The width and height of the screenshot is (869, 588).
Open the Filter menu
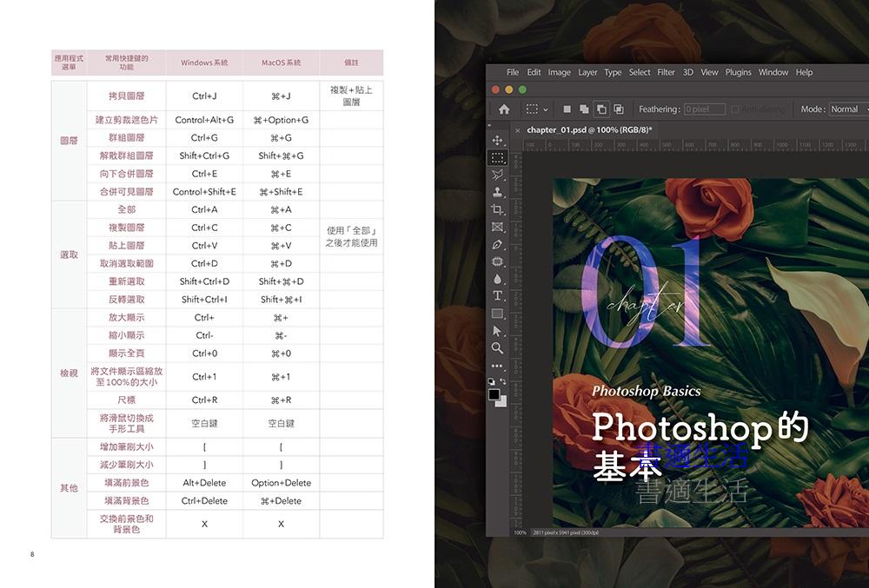tap(667, 72)
